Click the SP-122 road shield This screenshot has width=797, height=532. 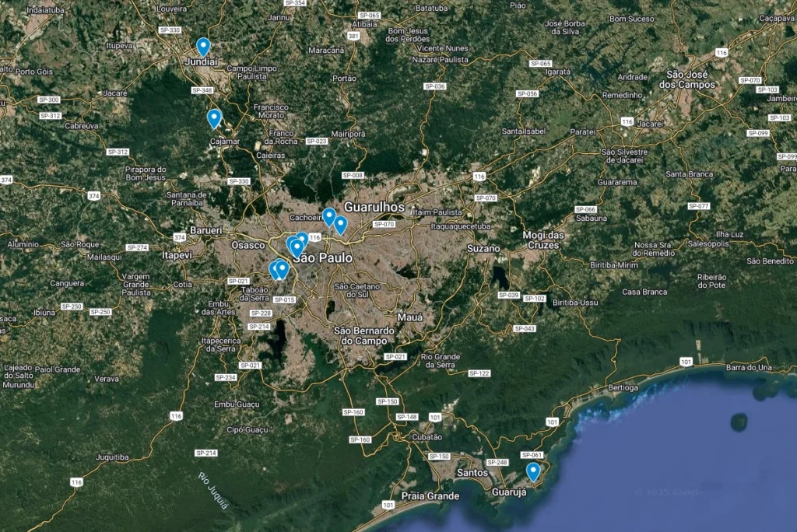coord(479,373)
